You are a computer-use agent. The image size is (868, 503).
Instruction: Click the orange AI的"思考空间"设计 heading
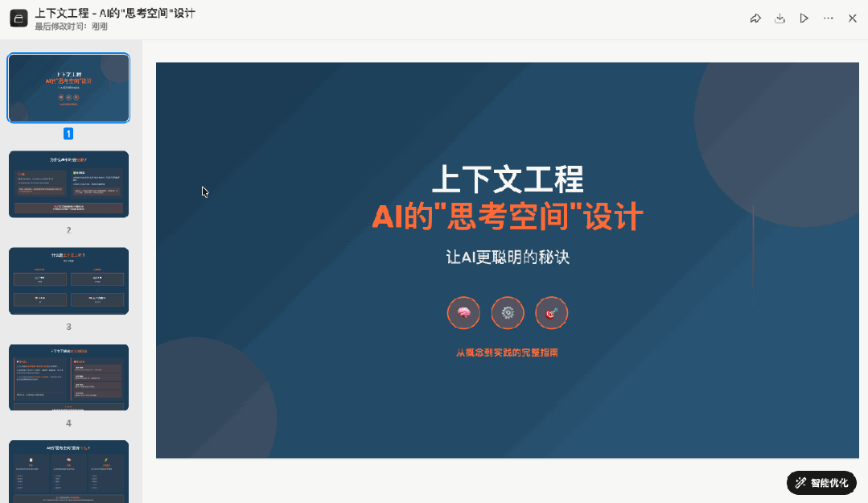point(508,217)
